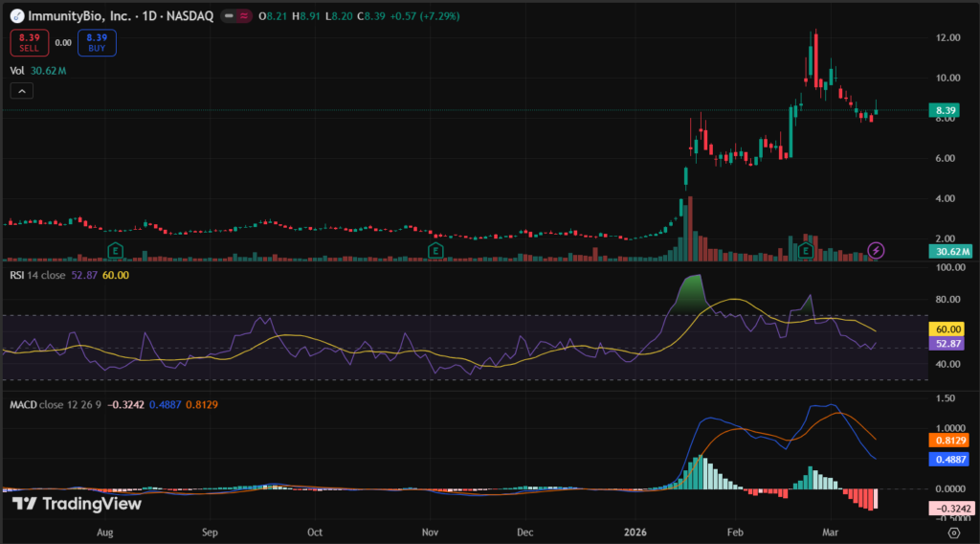This screenshot has width=980, height=544.
Task: Open the earnings marker near November
Action: coord(434,250)
